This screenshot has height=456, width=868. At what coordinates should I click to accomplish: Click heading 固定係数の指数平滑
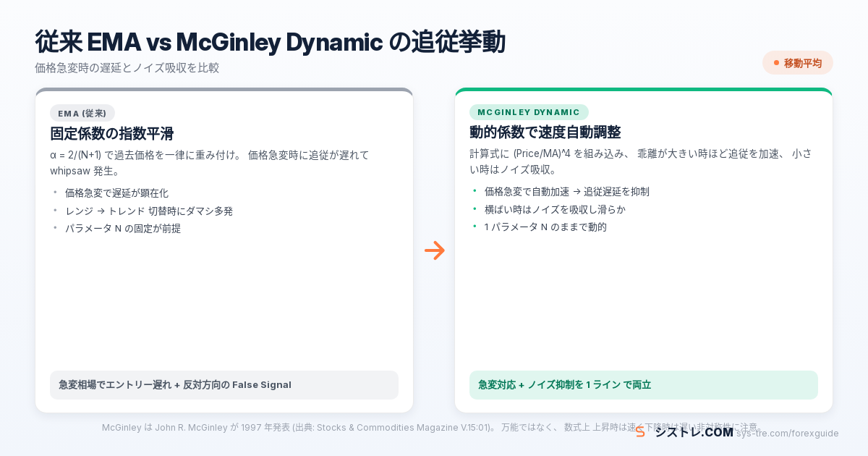111,134
